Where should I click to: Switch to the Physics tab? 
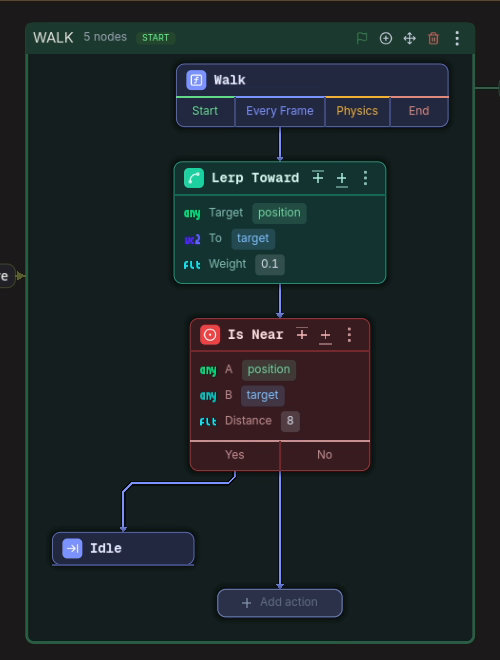[357, 111]
